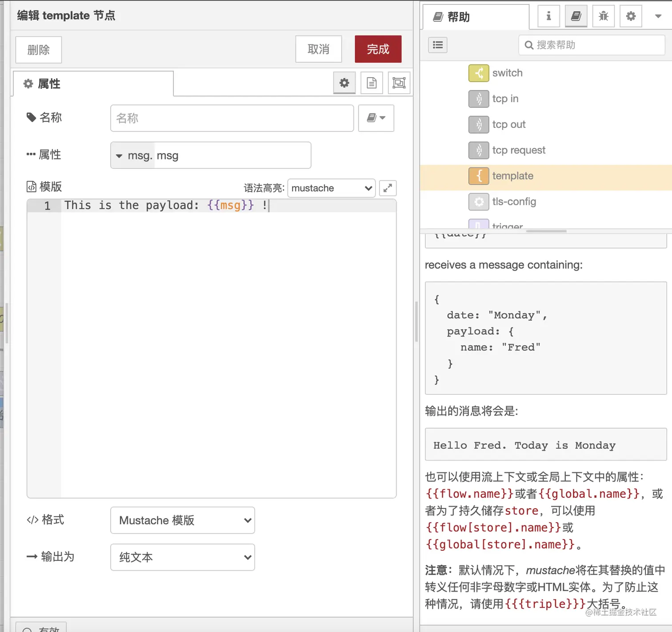Open switch help topic

(x=507, y=73)
